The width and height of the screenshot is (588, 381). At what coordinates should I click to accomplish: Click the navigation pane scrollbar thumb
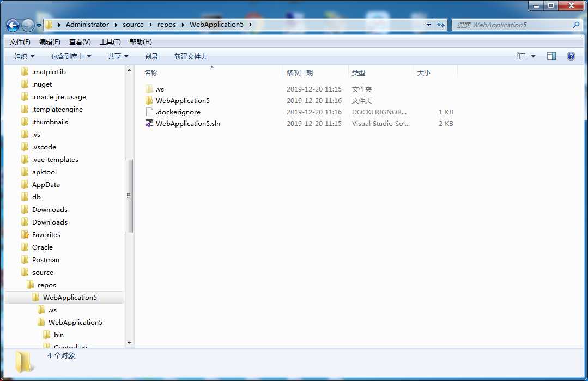pos(129,196)
